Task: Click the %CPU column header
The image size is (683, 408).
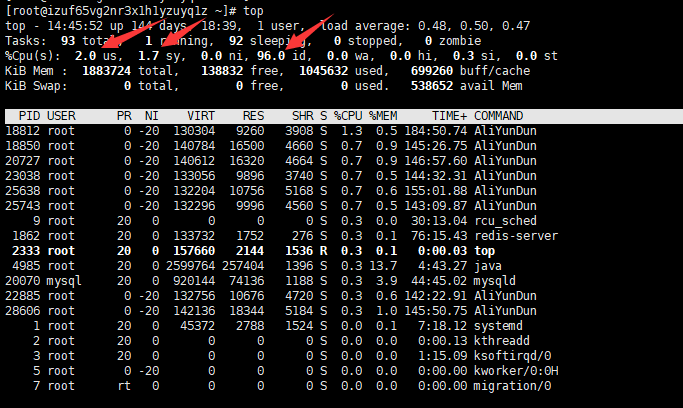Action: (348, 116)
